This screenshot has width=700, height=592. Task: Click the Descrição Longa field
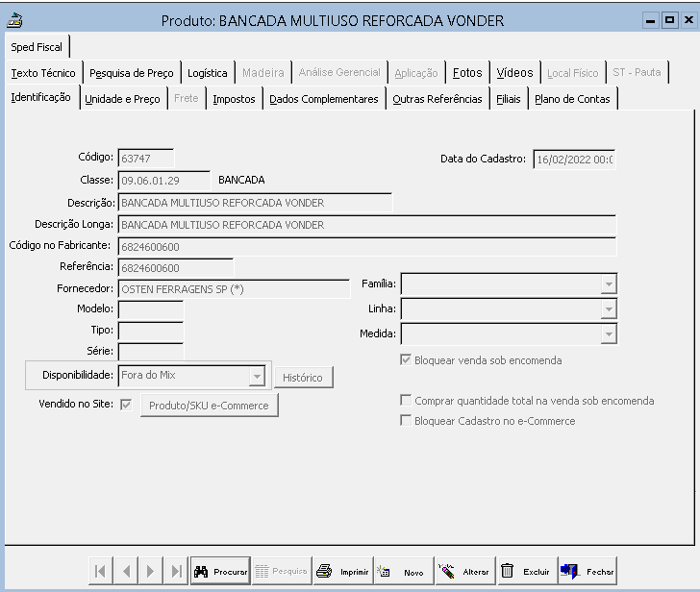[367, 225]
